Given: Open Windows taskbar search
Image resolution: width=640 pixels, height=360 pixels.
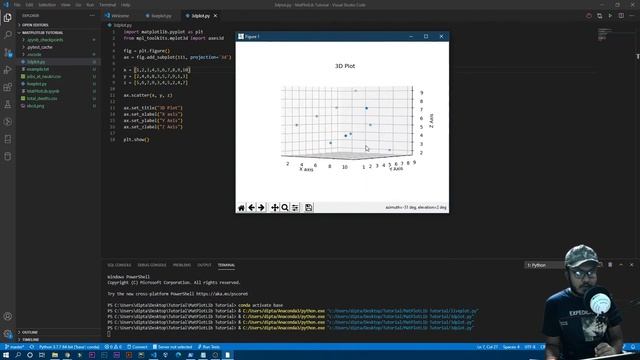Looking at the screenshot, I should [x=18, y=356].
